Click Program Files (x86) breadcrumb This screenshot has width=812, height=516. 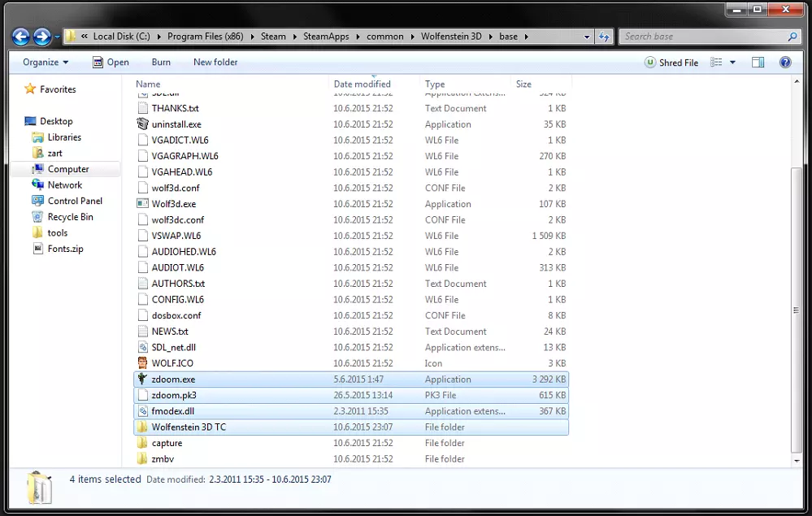point(205,37)
